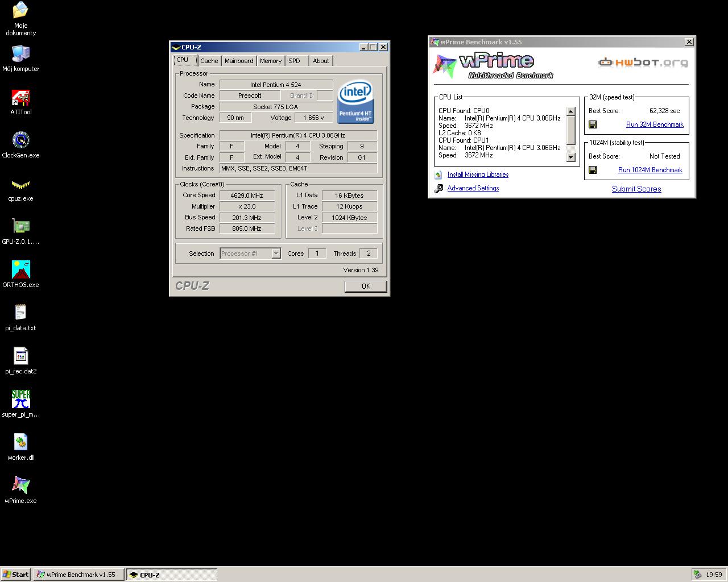Screen dimensions: 728x582
Task: Click CPU-Z taskbar button
Action: point(172,575)
